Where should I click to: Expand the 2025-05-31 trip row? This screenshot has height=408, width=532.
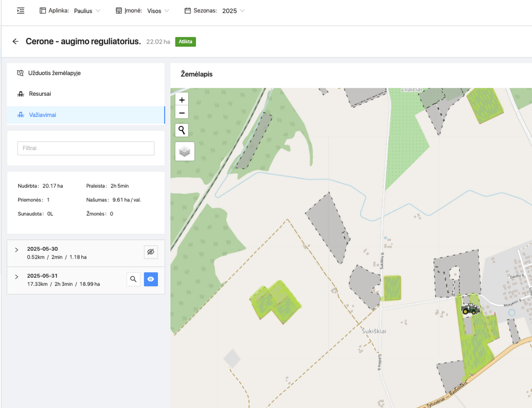(x=16, y=277)
